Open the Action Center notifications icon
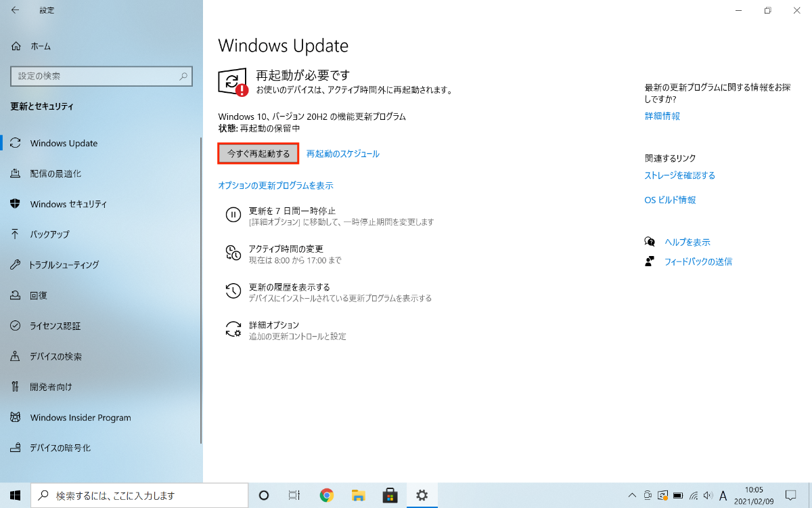 [x=790, y=495]
